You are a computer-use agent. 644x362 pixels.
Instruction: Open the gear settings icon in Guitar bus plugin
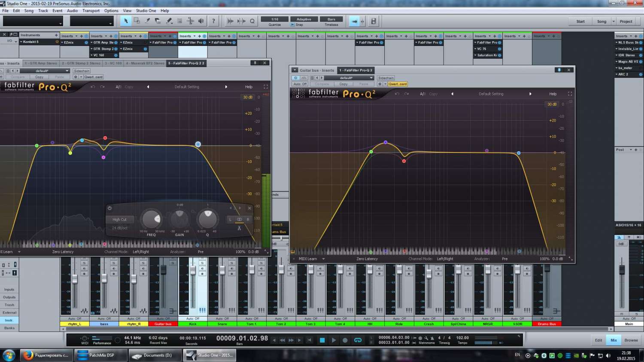(x=380, y=84)
